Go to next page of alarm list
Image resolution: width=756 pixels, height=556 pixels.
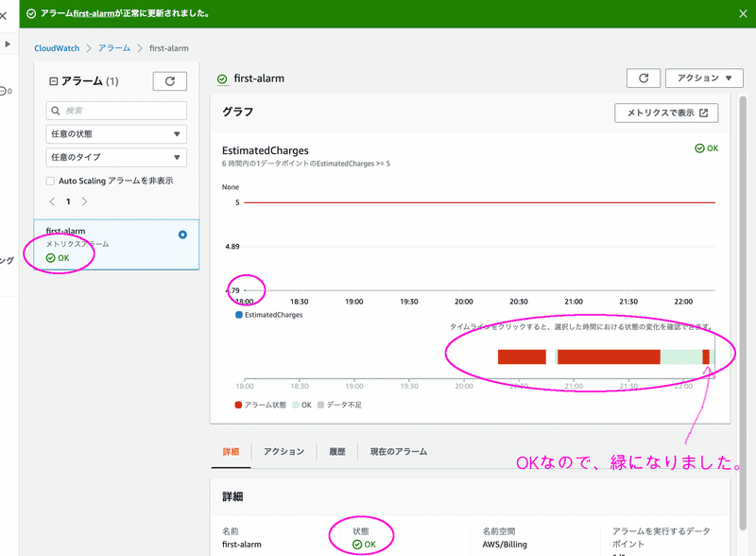point(84,201)
